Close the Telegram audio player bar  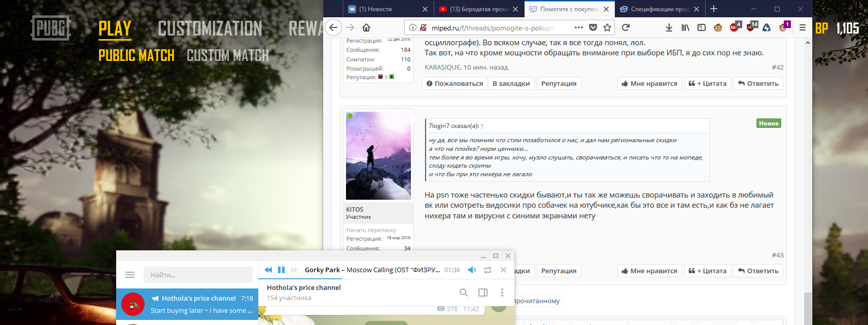tap(503, 270)
